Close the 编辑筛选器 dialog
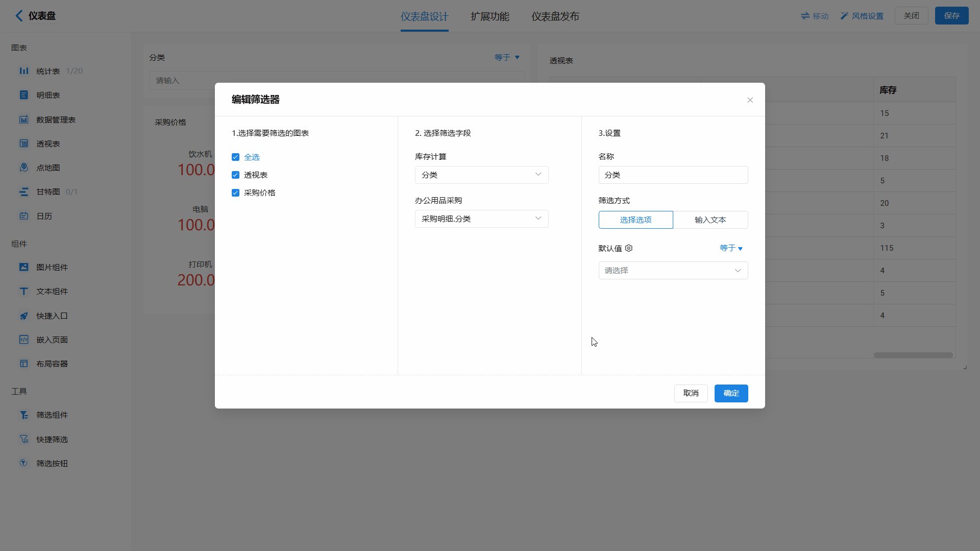The height and width of the screenshot is (551, 980). tap(750, 100)
